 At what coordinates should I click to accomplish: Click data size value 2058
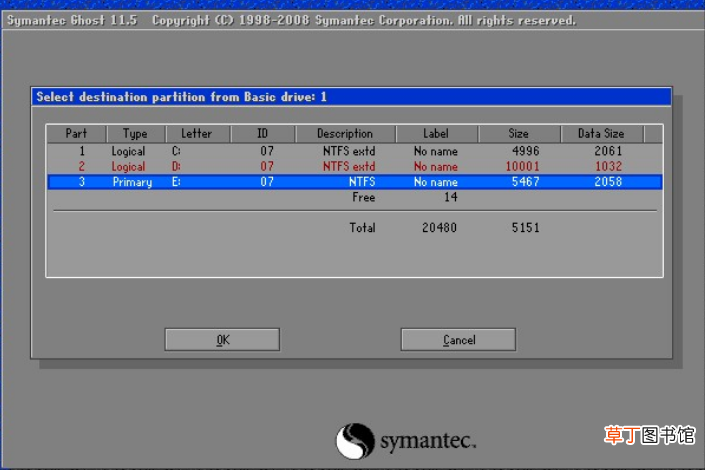(608, 182)
